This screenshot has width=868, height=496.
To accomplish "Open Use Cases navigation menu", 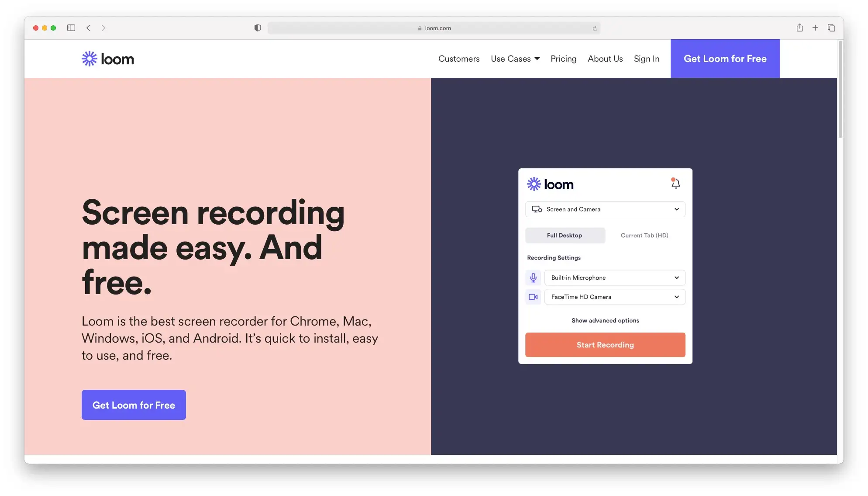I will 514,59.
